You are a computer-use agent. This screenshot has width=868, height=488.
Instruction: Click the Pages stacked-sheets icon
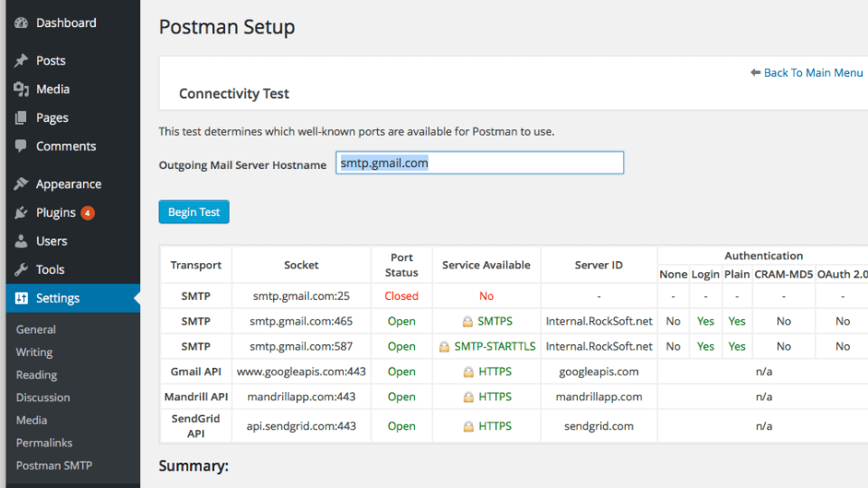coord(21,117)
